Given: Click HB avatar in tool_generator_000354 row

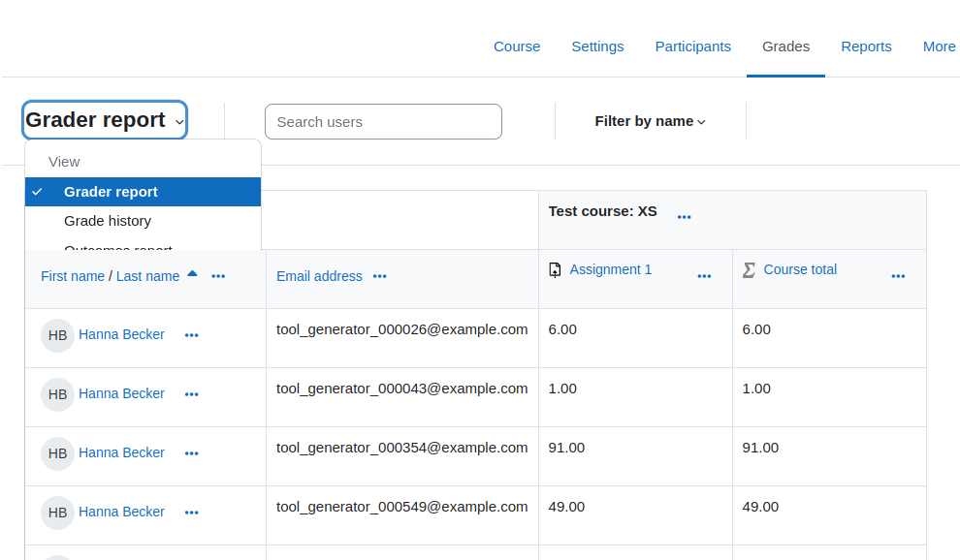Looking at the screenshot, I should tap(57, 453).
